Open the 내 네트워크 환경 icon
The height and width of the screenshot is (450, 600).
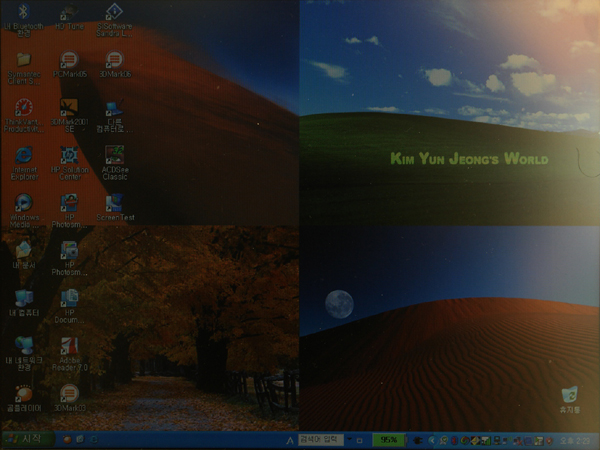point(24,354)
